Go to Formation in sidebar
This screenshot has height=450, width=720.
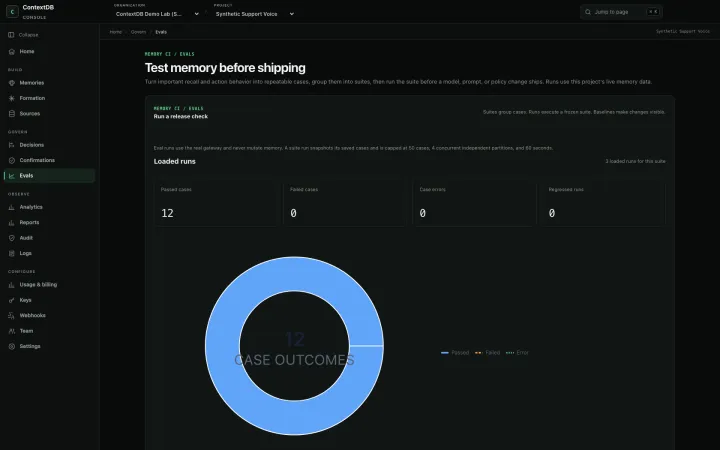pyautogui.click(x=49, y=98)
